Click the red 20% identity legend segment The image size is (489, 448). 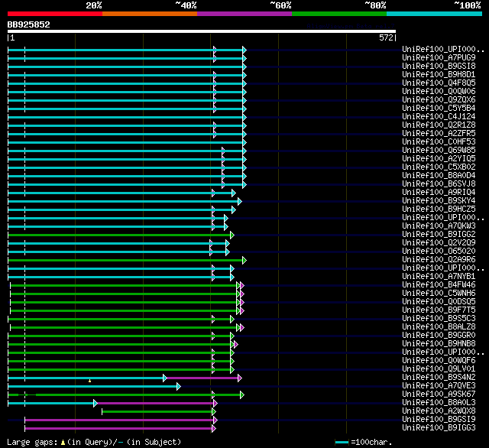coord(55,14)
